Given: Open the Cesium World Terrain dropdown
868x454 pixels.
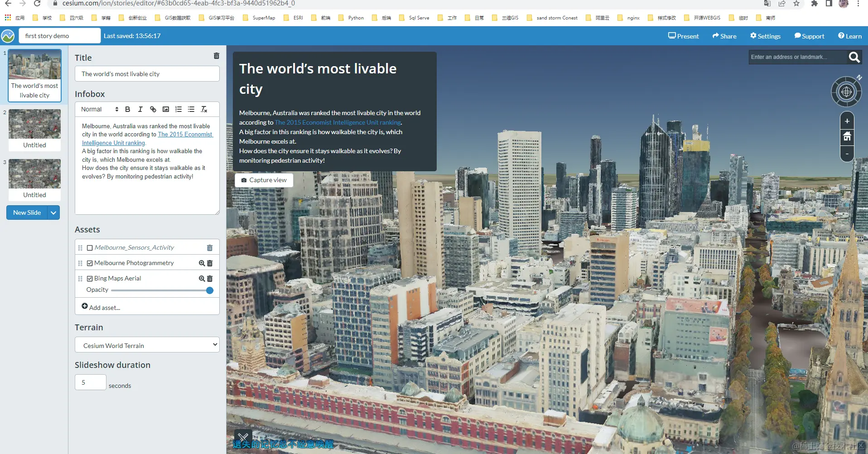Looking at the screenshot, I should [x=147, y=345].
